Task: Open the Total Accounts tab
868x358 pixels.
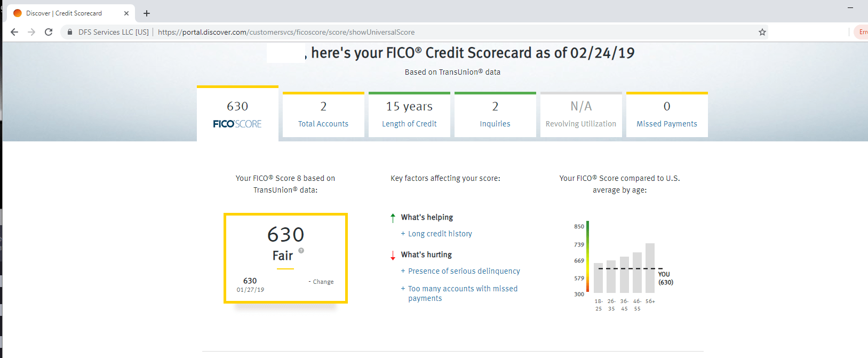Action: [x=323, y=115]
